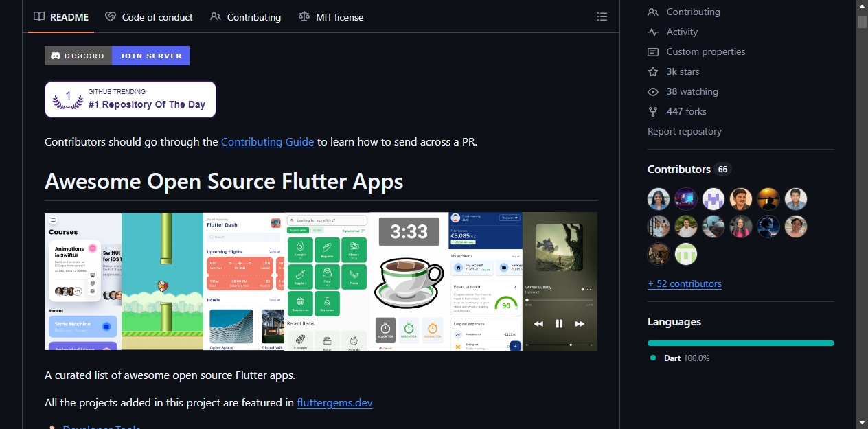Viewport: 868px width, 429px height.
Task: Click the page vertical scrollbar thumb
Action: (862, 22)
